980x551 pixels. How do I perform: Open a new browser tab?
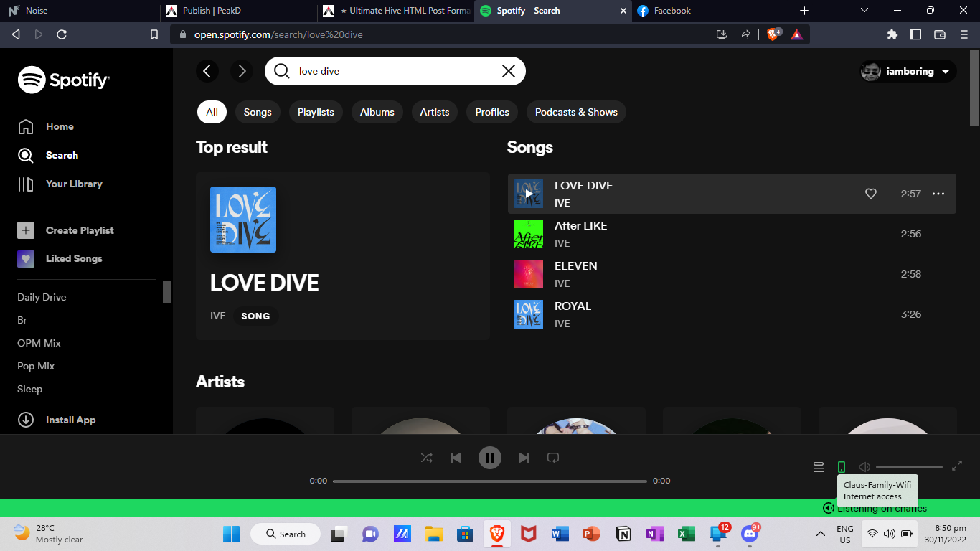tap(804, 11)
